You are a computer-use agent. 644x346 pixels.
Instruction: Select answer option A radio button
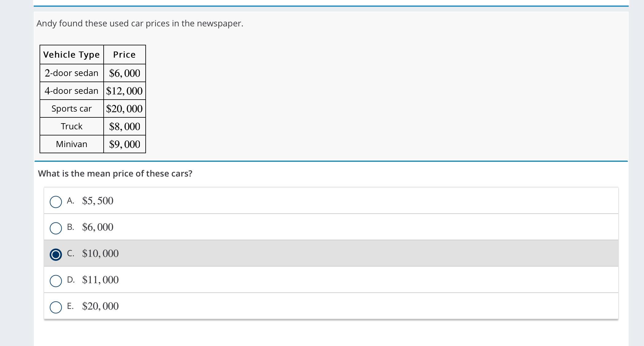click(x=56, y=202)
